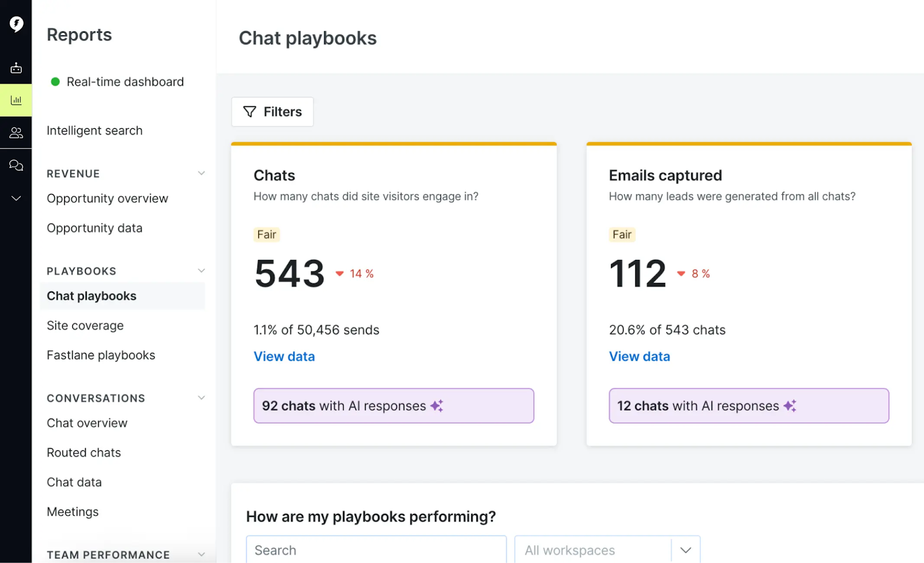Click View data on Emails captured card
The image size is (924, 563).
(x=639, y=356)
